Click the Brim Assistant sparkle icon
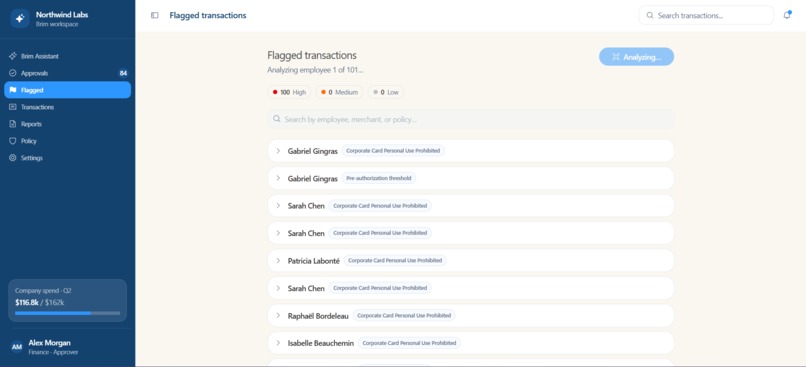This screenshot has height=367, width=806. click(x=13, y=56)
